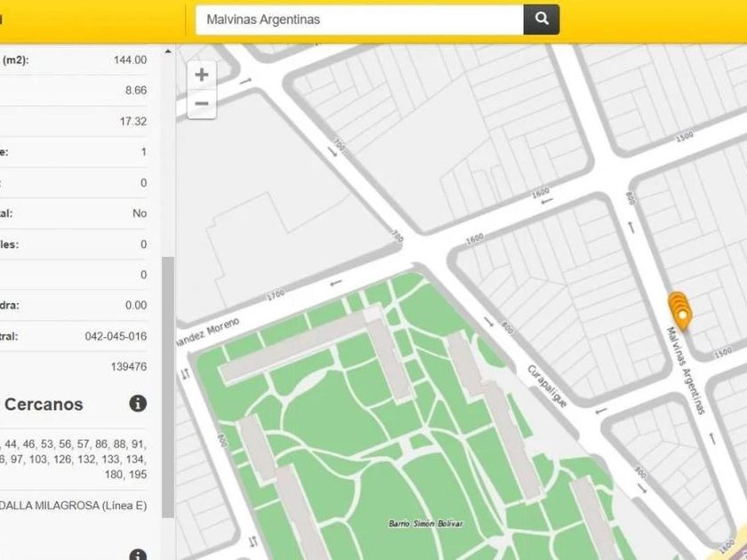Select the 042-045-016 cadastral code

tap(116, 336)
